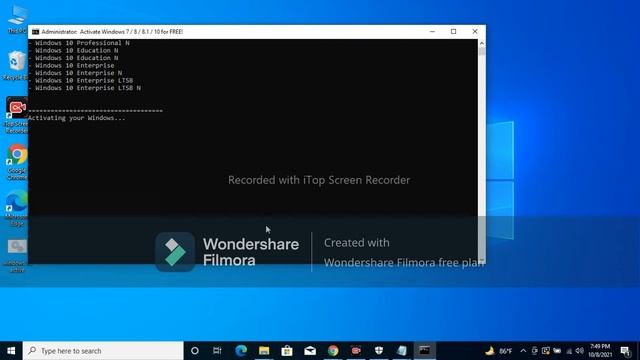Select the Command Prompt taskbar button
Viewport: 640px width, 360px height.
coord(424,351)
